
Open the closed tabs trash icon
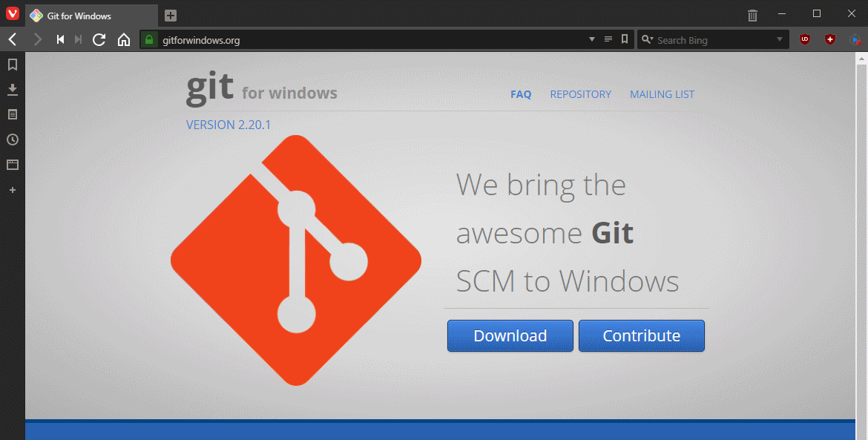(752, 15)
